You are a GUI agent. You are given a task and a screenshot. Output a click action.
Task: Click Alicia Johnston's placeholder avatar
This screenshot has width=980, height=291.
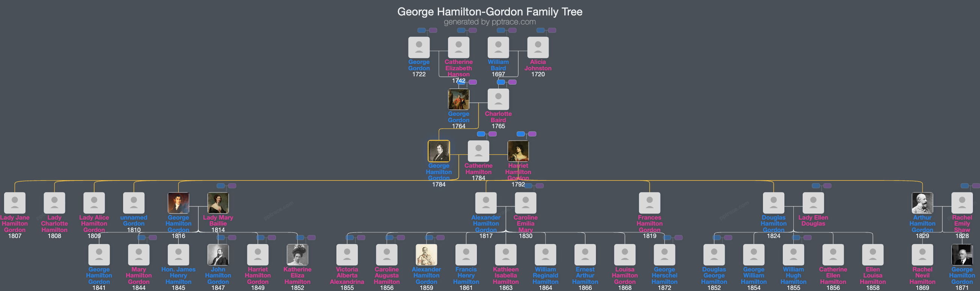pos(538,47)
